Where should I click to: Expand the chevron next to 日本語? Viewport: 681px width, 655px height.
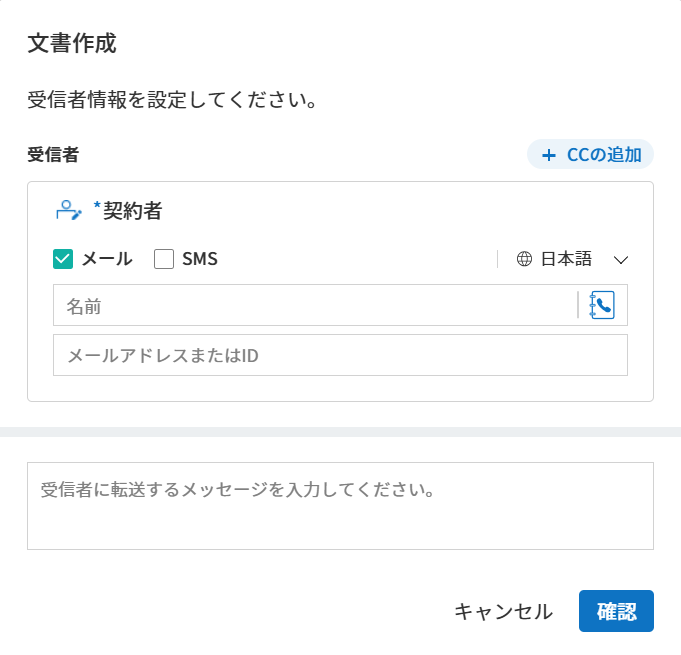pos(620,259)
